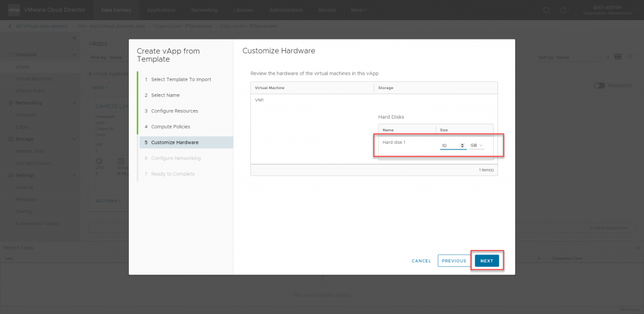Click the search magnifier icon in header
This screenshot has width=644, height=314.
click(546, 10)
